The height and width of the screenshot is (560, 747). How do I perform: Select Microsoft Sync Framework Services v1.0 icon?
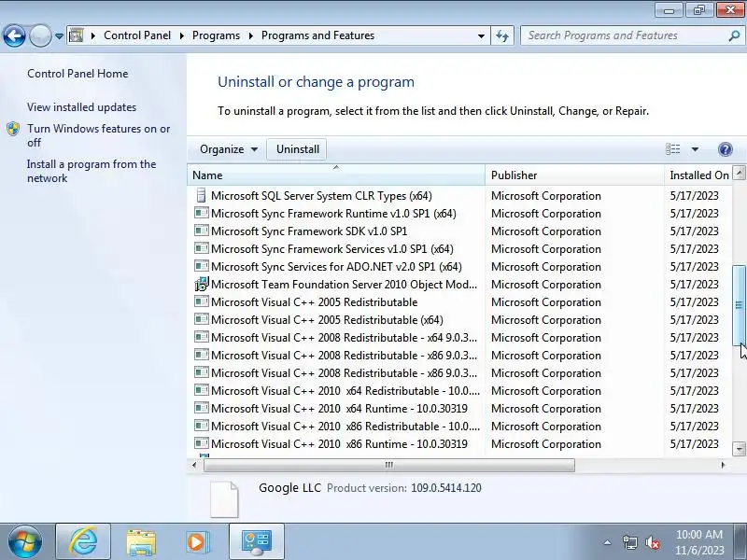(x=202, y=248)
